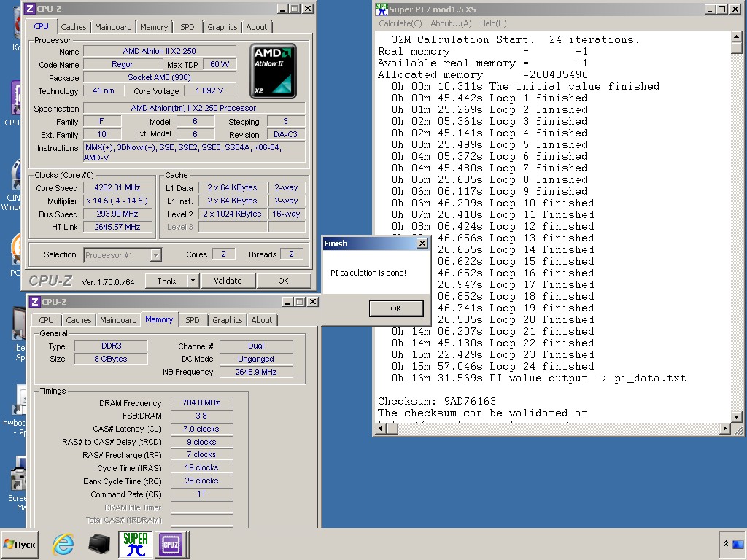Image resolution: width=747 pixels, height=560 pixels.
Task: Select Memory tab in lower CPU-Z window
Action: [x=159, y=319]
